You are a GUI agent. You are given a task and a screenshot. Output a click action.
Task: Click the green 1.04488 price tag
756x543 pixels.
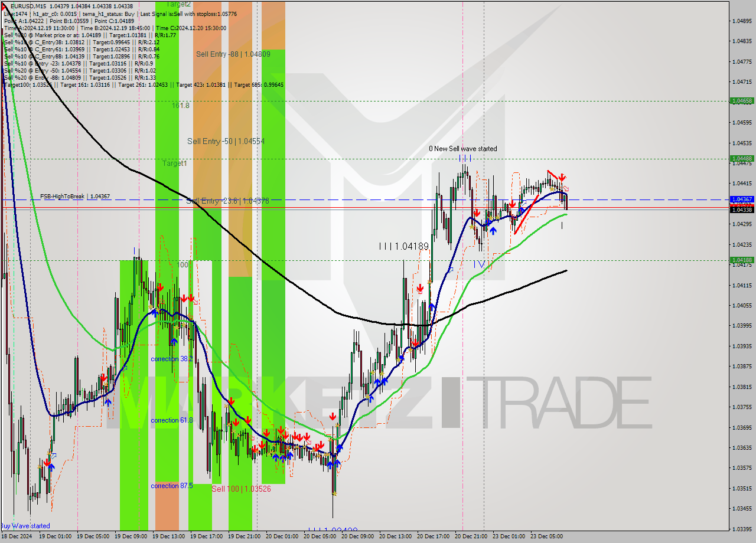(742, 158)
